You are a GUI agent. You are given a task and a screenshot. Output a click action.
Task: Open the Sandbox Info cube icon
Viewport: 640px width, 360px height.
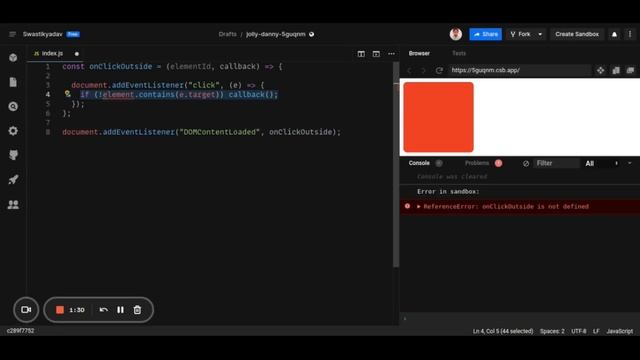pyautogui.click(x=13, y=58)
